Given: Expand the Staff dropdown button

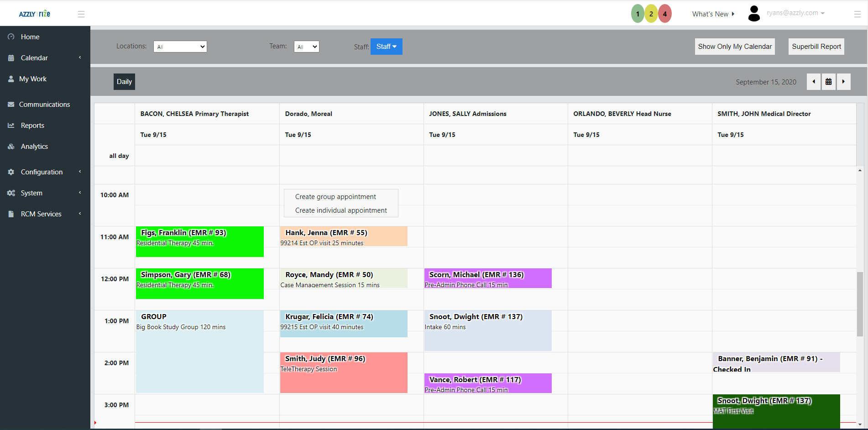Looking at the screenshot, I should [x=386, y=47].
